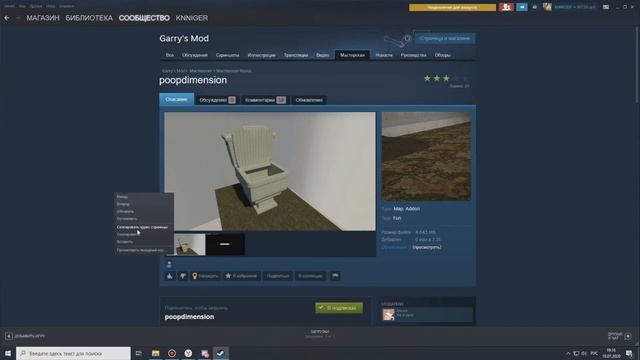
Task: Open the Комментарии item tab
Action: (265, 100)
